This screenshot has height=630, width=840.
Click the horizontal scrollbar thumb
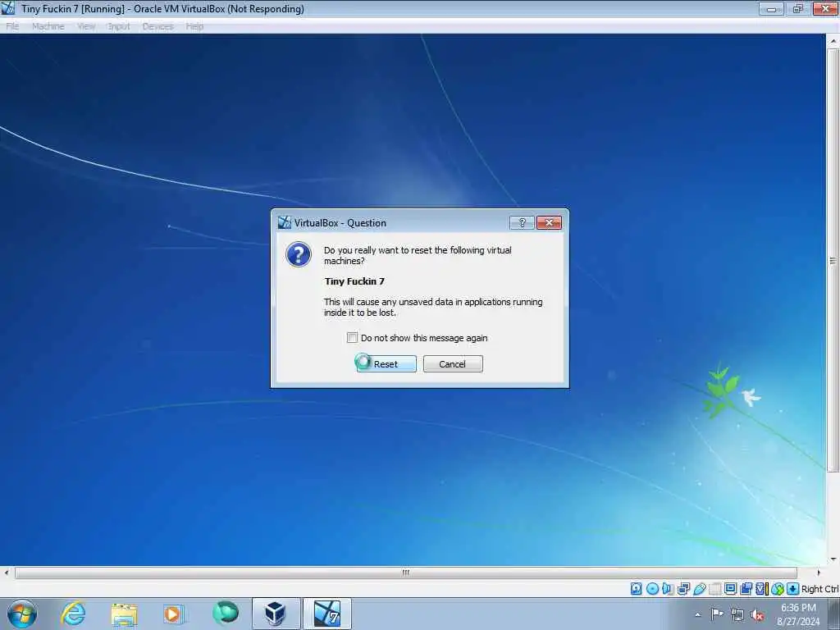[405, 573]
